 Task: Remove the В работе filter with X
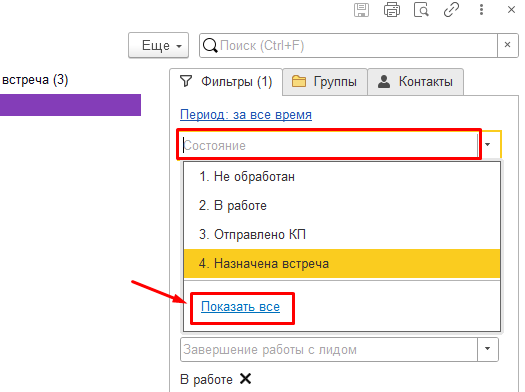tap(245, 379)
